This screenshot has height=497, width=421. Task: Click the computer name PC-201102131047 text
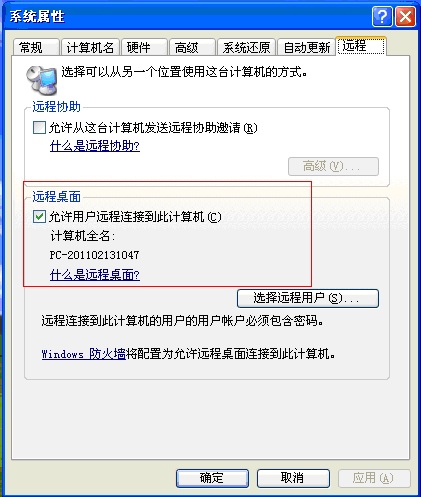click(x=94, y=255)
